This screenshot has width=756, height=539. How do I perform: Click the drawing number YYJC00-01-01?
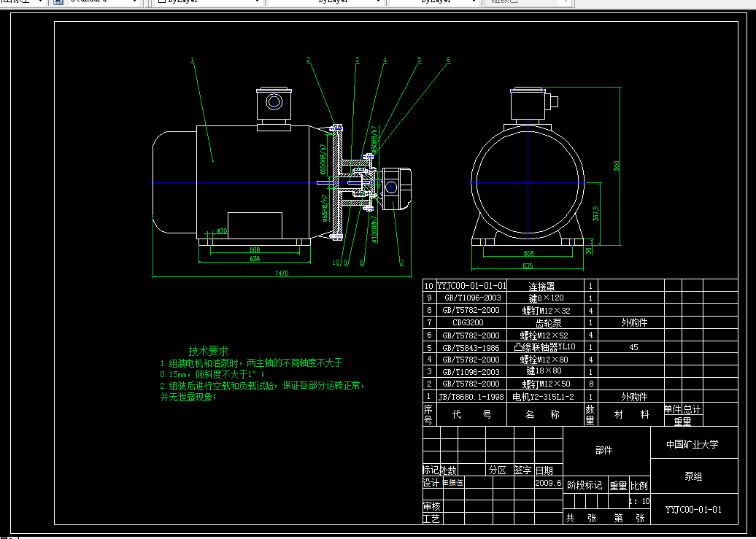click(x=694, y=509)
